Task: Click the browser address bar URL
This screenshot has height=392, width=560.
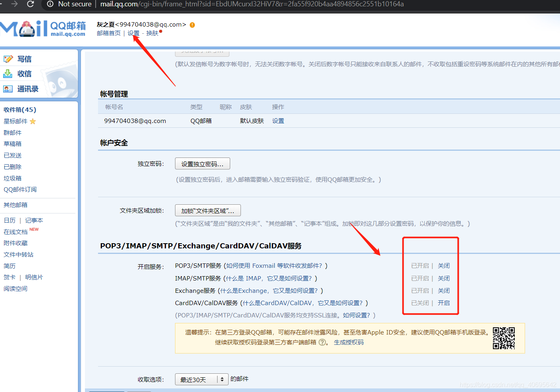Action: [252, 4]
